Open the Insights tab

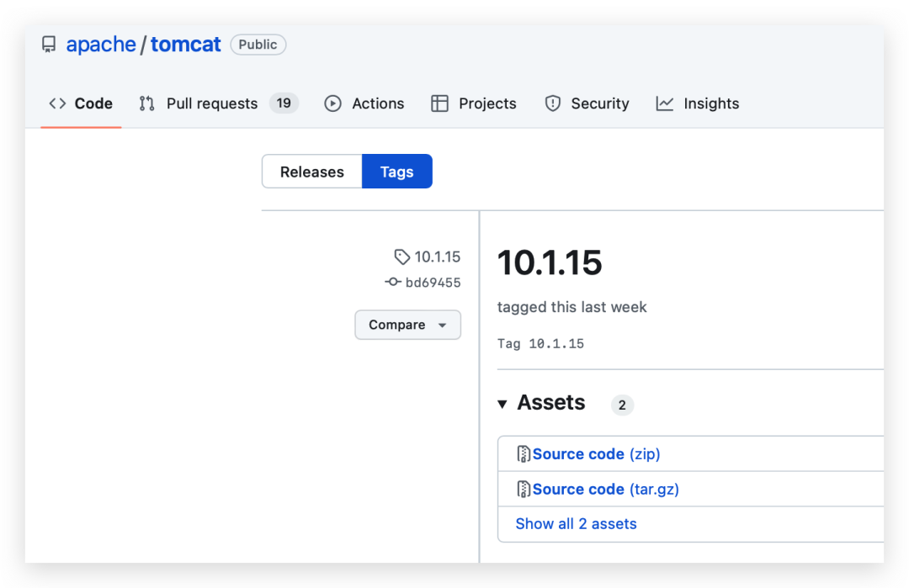click(x=710, y=103)
